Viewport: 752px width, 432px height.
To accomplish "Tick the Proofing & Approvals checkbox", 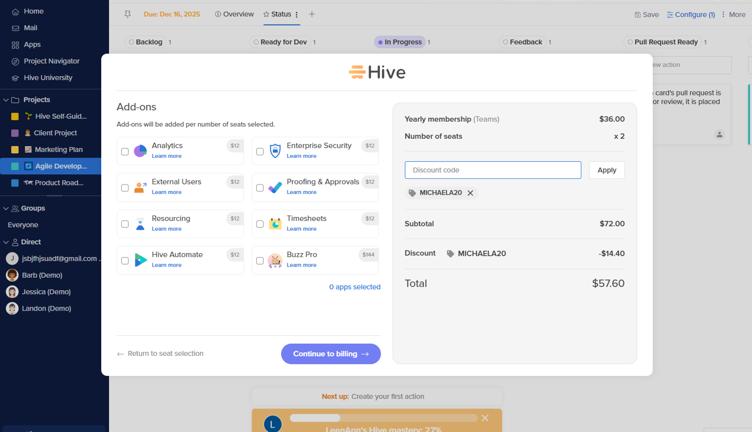I will tap(259, 188).
